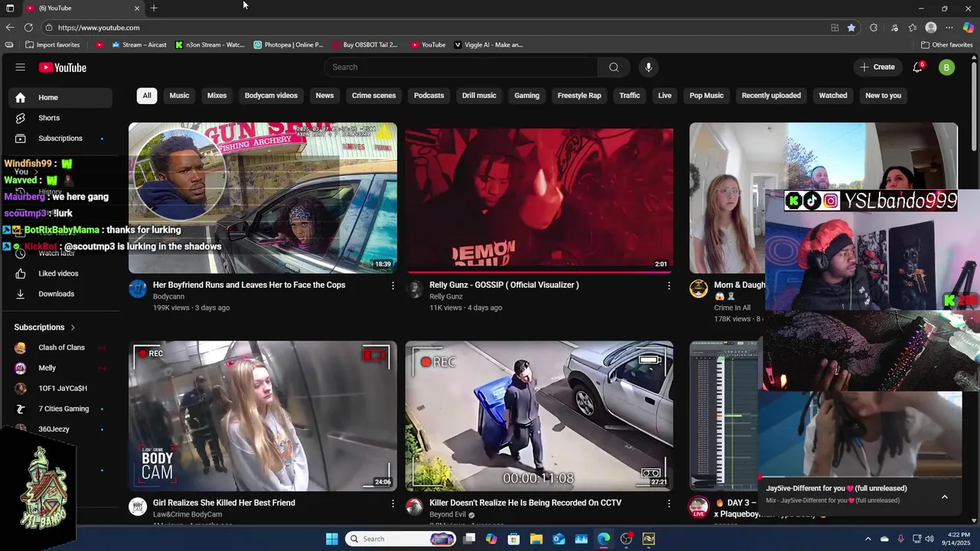Go to Subscriptions in the sidebar
980x551 pixels.
(60, 139)
